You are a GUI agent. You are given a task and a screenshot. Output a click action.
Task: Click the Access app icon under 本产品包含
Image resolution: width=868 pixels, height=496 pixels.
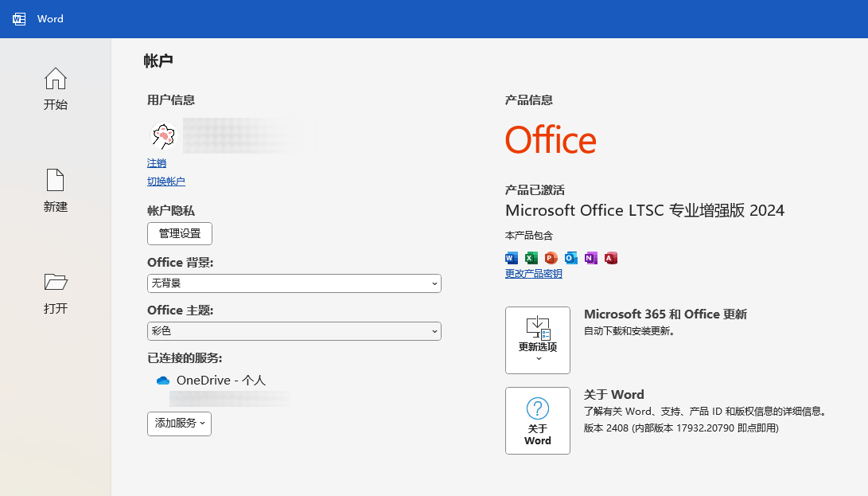610,258
